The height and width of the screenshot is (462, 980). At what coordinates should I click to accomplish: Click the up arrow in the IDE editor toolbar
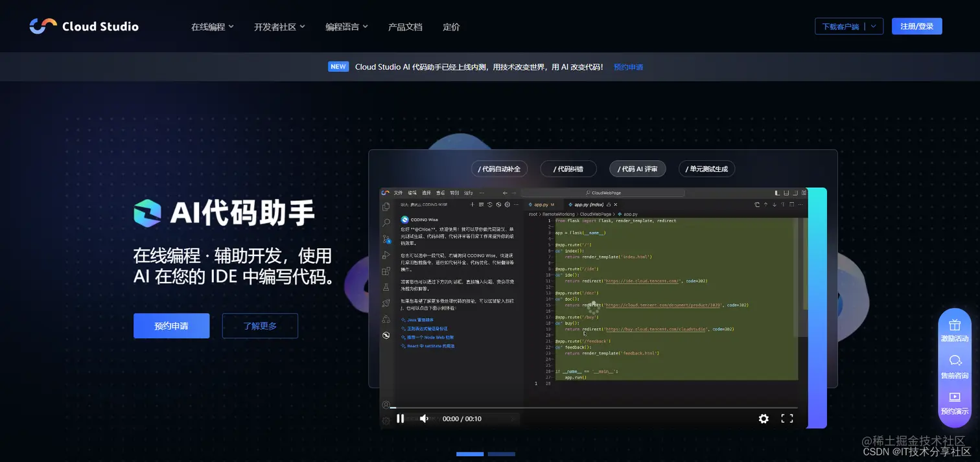pos(765,205)
